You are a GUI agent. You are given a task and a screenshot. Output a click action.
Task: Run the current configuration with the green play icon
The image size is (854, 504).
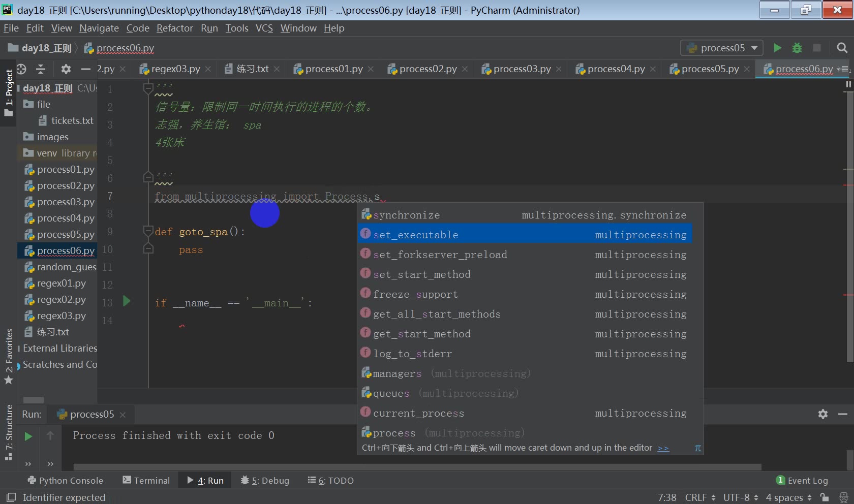pyautogui.click(x=777, y=48)
